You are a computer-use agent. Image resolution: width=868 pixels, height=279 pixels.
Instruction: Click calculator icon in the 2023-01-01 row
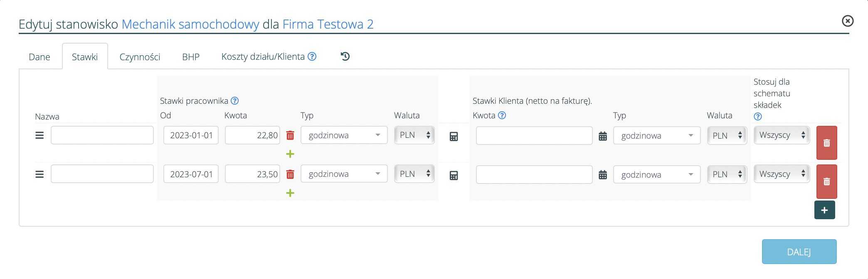[454, 136]
